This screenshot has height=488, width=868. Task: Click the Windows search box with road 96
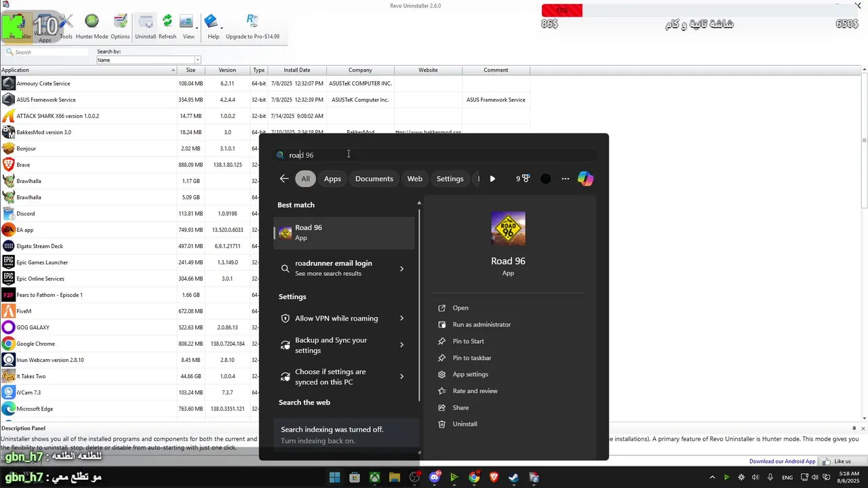click(x=435, y=155)
